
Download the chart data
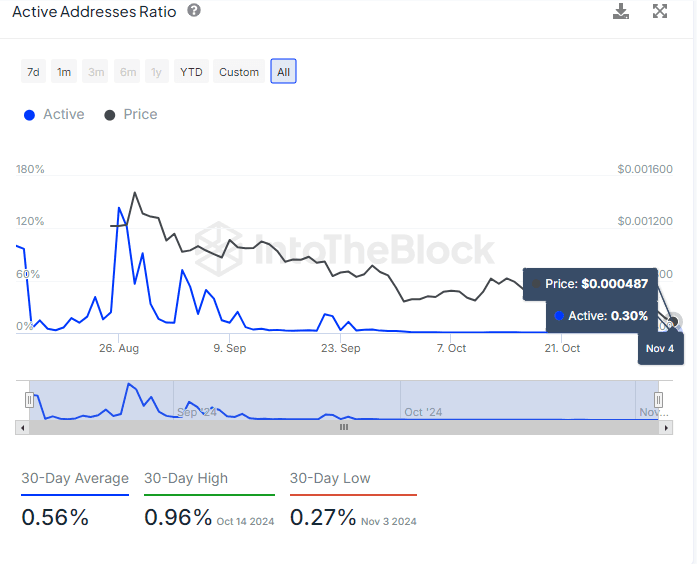pos(621,11)
